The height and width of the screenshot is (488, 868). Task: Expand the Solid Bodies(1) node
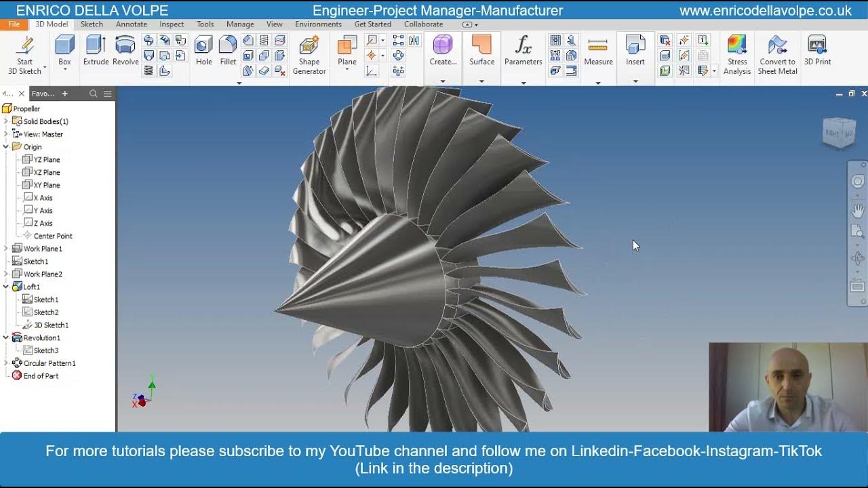coord(6,121)
